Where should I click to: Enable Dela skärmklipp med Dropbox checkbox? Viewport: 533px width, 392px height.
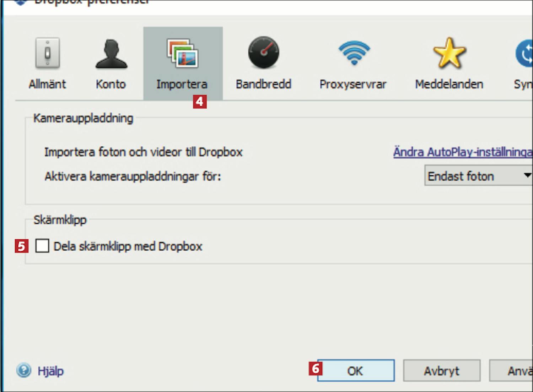click(x=42, y=246)
